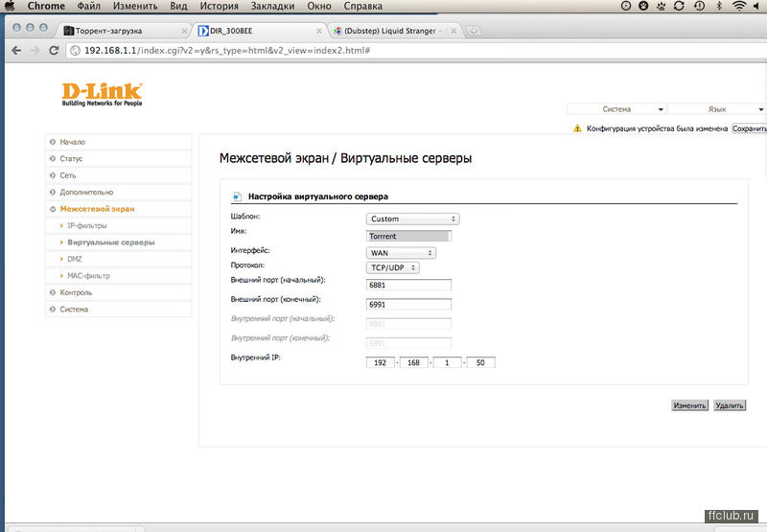Click the D-Link logo
This screenshot has width=767, height=532.
pos(103,94)
